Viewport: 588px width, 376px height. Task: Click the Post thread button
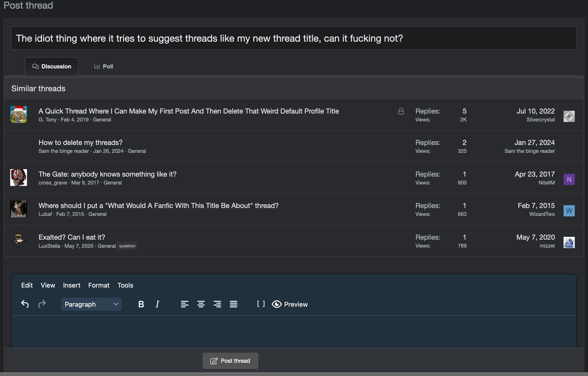tap(230, 361)
